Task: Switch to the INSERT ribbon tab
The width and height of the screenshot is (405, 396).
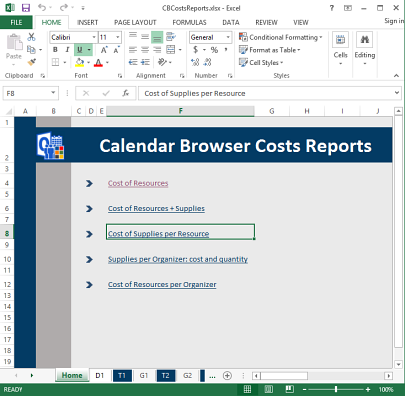Action: click(x=87, y=22)
